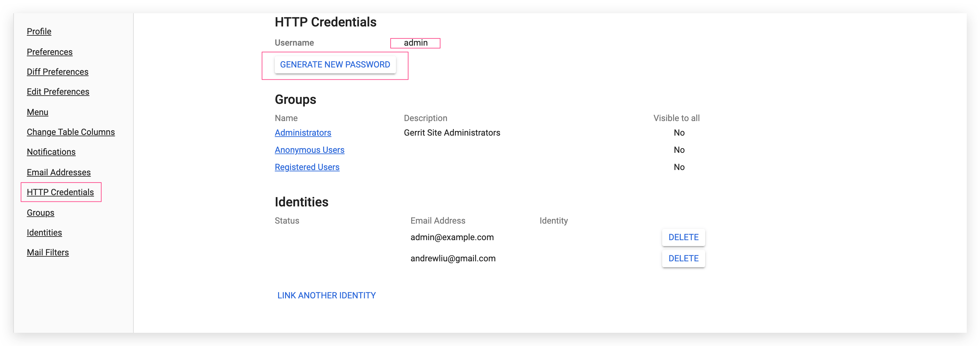Open the Anonymous Users group
The image size is (980, 346).
click(309, 150)
